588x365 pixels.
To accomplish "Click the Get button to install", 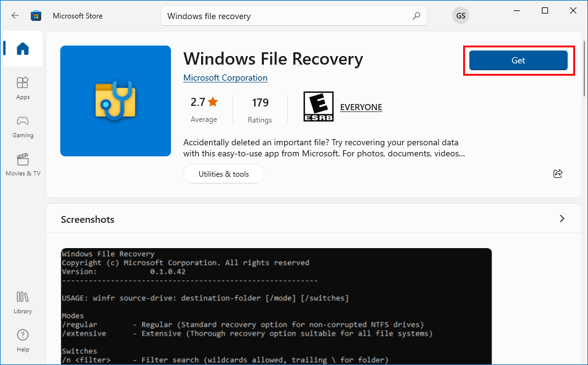I will pyautogui.click(x=518, y=60).
